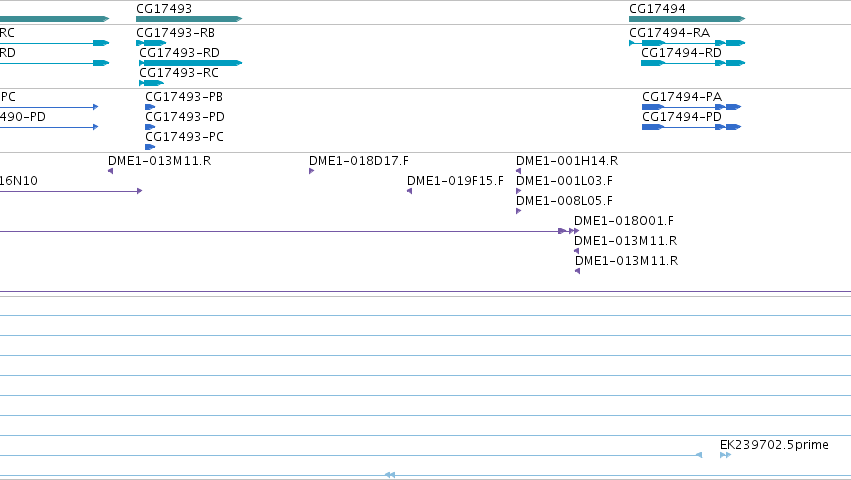This screenshot has width=851, height=480.
Task: Select the purple arrow under DME1-001L03.F
Action: coord(518,191)
